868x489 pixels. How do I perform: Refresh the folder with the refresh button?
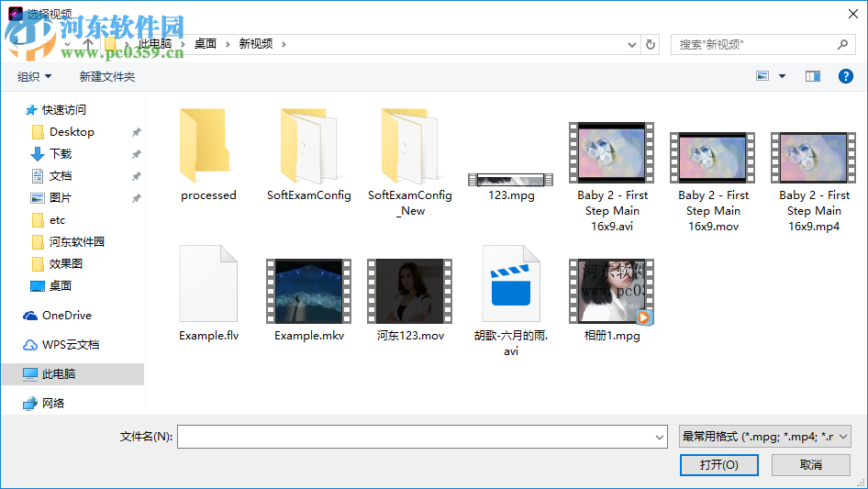coord(651,44)
